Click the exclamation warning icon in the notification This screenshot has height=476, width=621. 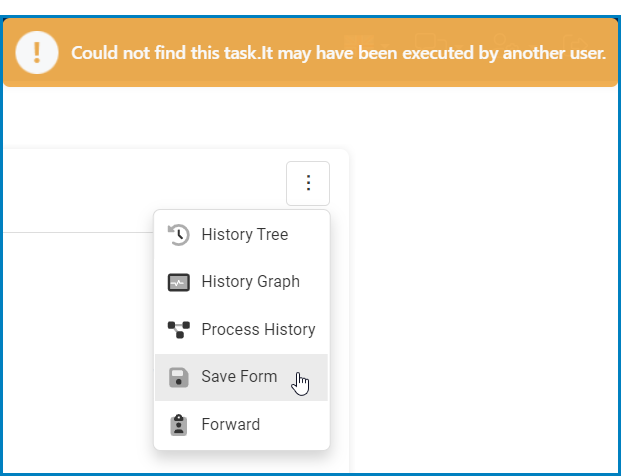[x=37, y=52]
